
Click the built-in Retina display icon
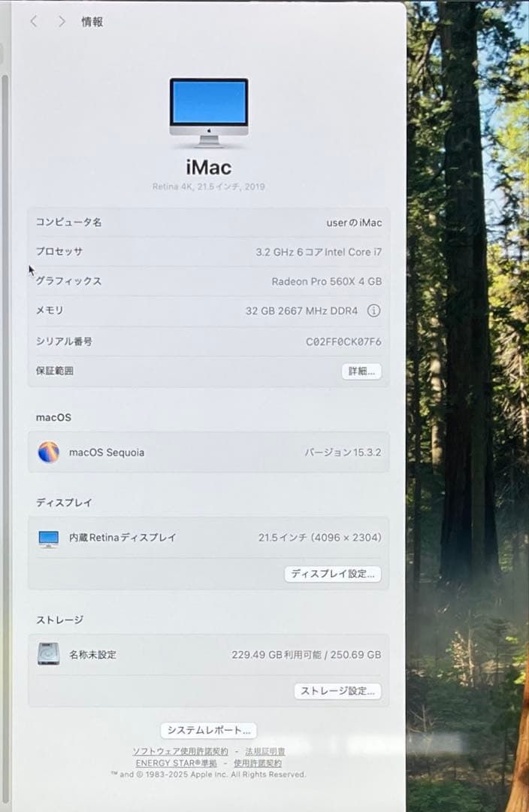click(x=49, y=538)
